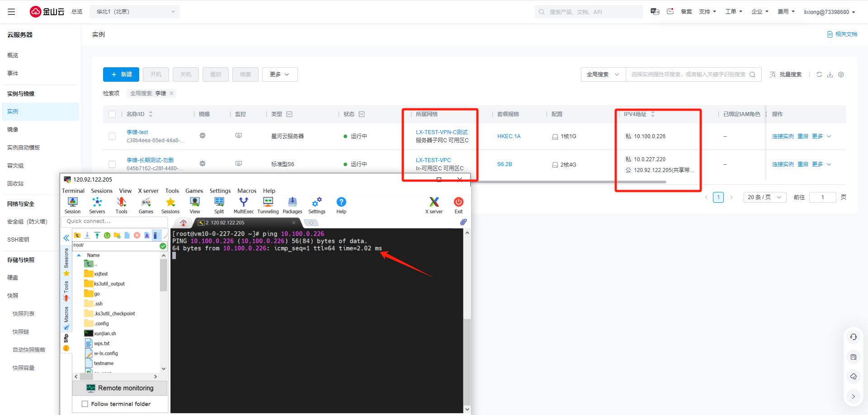
Task: Open the LX-TEST-VPC network link
Action: pyautogui.click(x=433, y=160)
